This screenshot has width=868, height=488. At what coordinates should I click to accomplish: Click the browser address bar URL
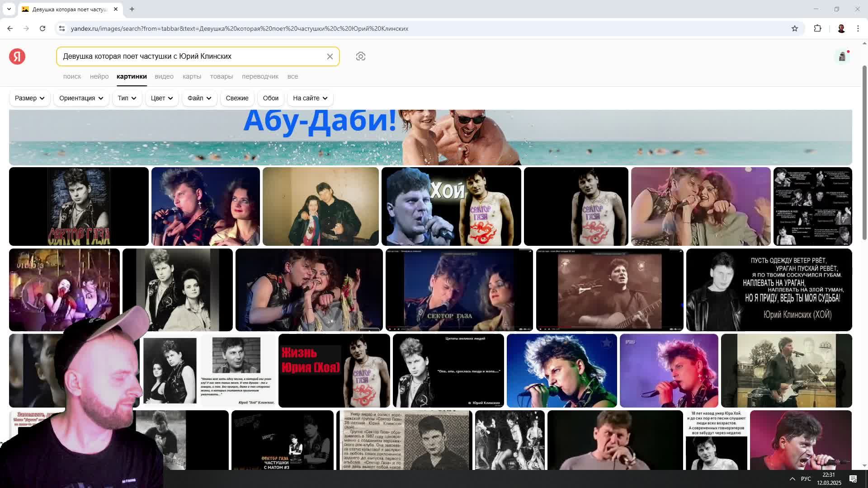coord(240,28)
